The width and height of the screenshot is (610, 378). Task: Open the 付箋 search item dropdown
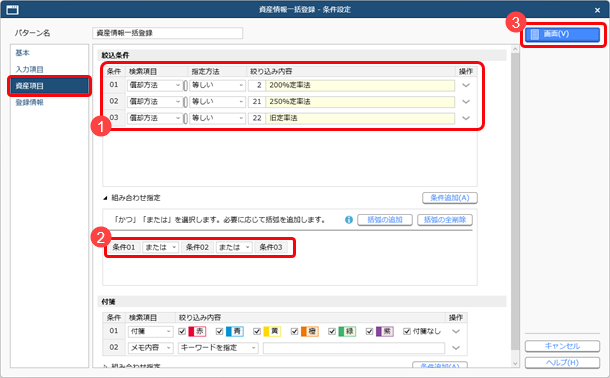coord(150,331)
